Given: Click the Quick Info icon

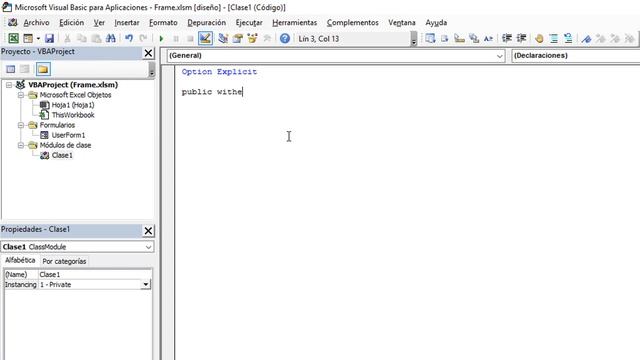Looking at the screenshot, I should click(459, 38).
